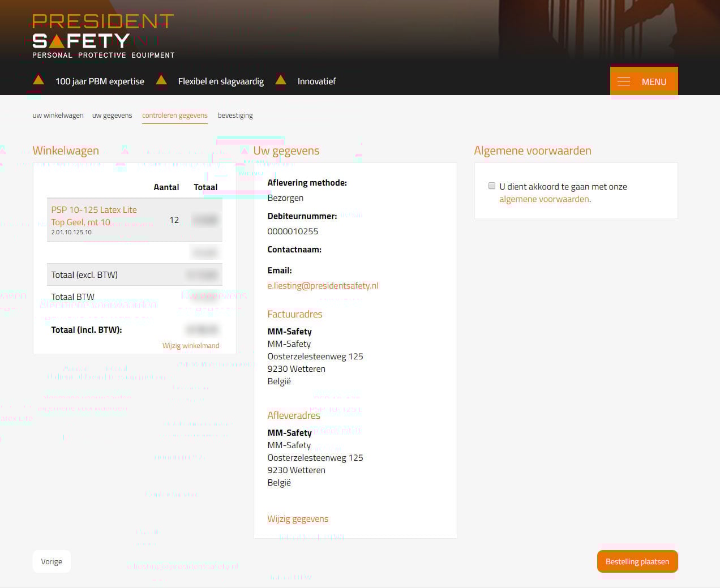
Task: Open the algemene voorwaarden link
Action: tap(543, 199)
